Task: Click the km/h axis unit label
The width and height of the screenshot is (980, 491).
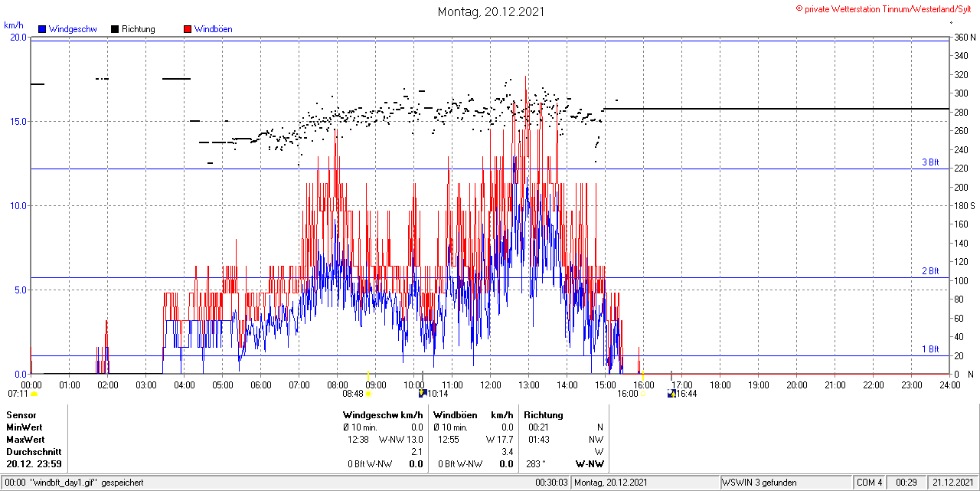Action: 13,25
